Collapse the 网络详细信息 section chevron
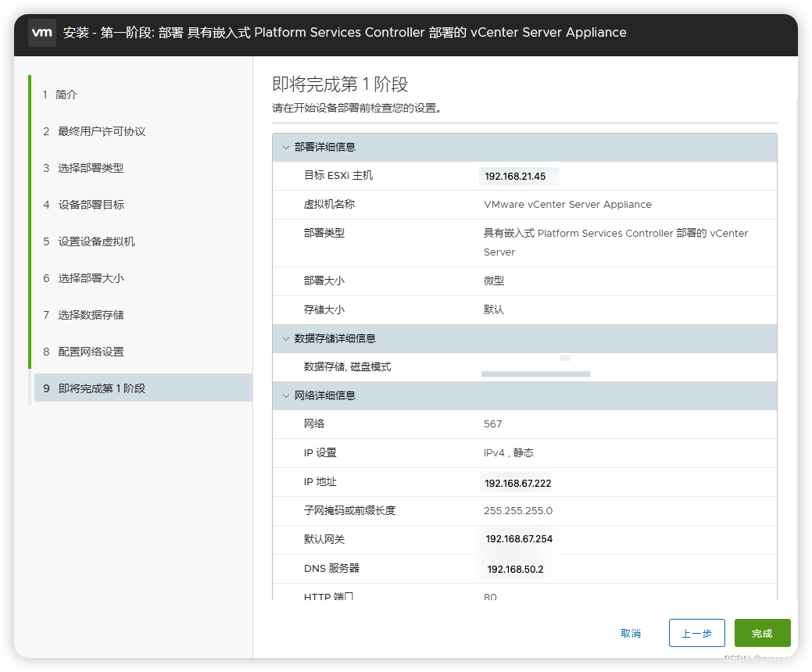The width and height of the screenshot is (812, 672). pos(286,396)
